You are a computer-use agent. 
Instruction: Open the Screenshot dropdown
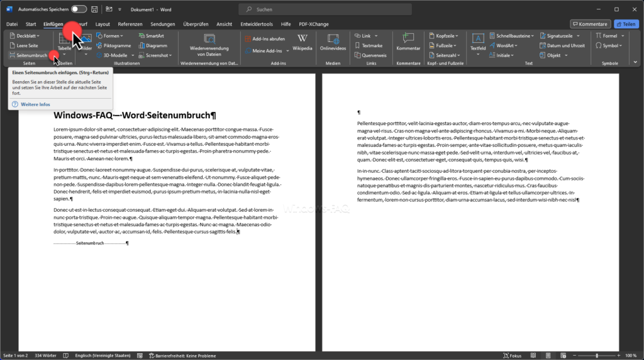[155, 55]
